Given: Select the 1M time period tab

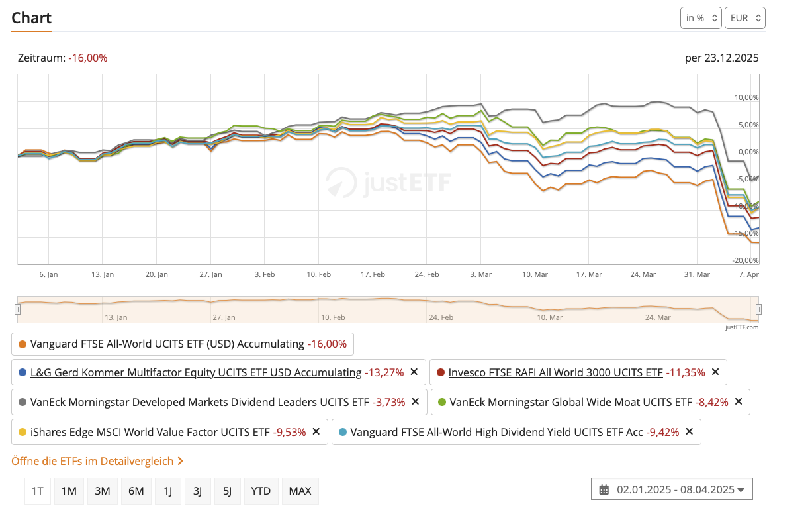Looking at the screenshot, I should click(69, 491).
